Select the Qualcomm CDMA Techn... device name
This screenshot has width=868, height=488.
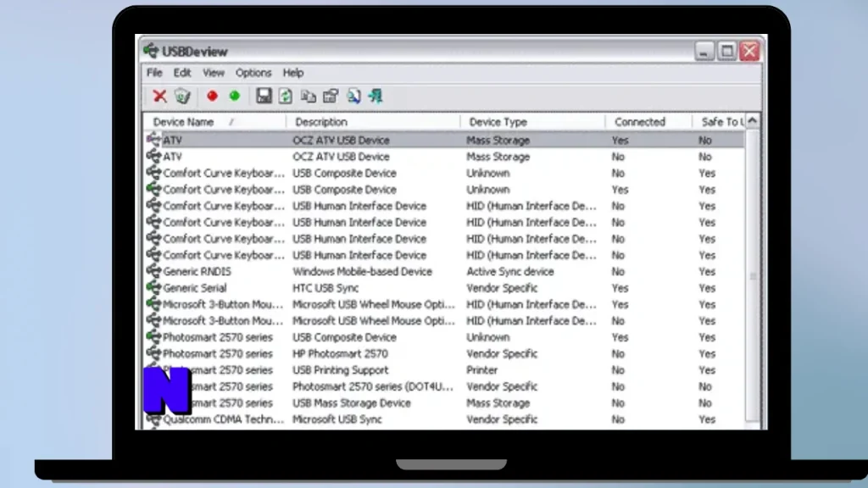click(224, 419)
